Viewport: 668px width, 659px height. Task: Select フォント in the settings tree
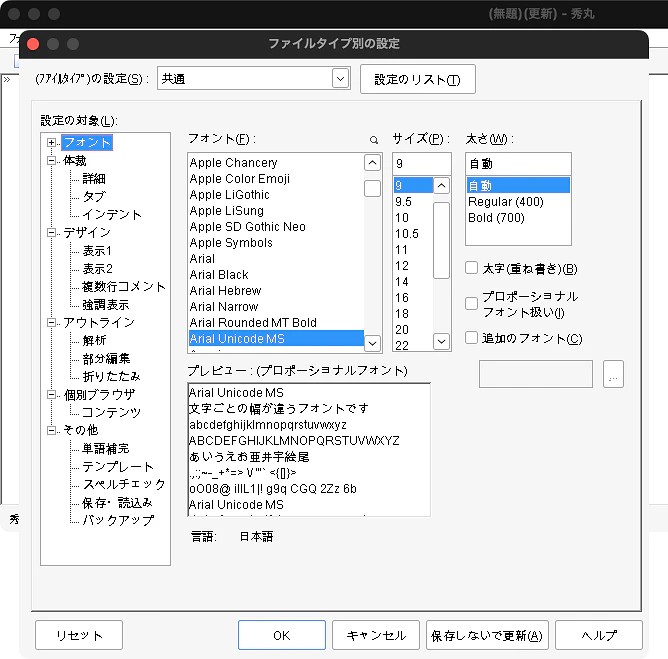click(87, 142)
